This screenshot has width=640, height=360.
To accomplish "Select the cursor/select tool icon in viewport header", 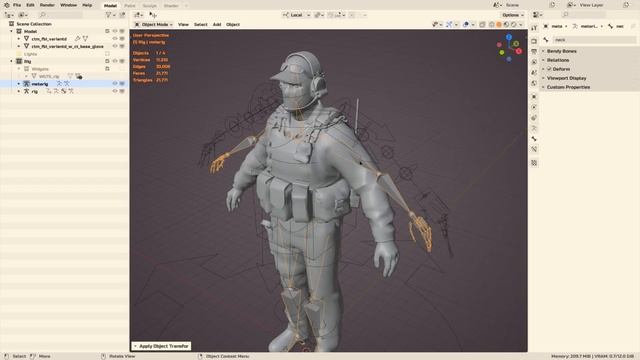I will pos(153,15).
